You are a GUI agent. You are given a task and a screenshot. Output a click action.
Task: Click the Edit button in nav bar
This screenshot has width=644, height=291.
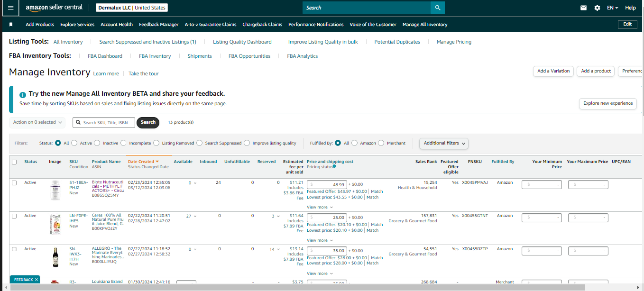pyautogui.click(x=627, y=24)
